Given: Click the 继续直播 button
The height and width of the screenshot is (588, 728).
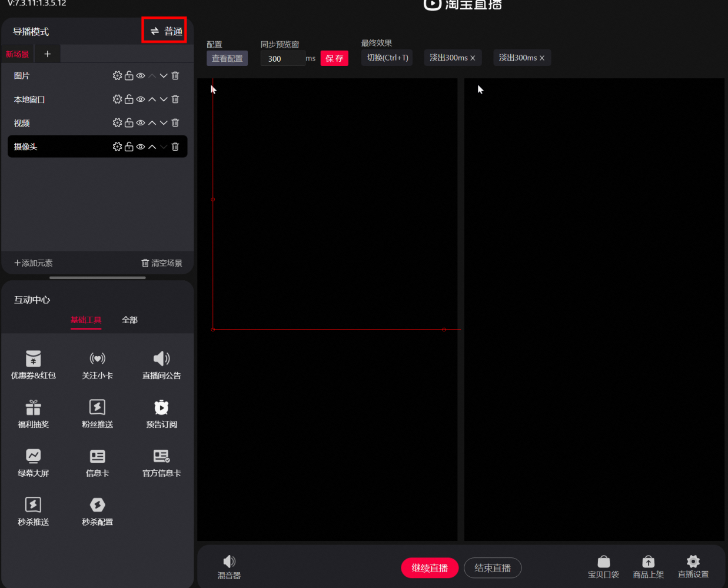Looking at the screenshot, I should click(430, 568).
